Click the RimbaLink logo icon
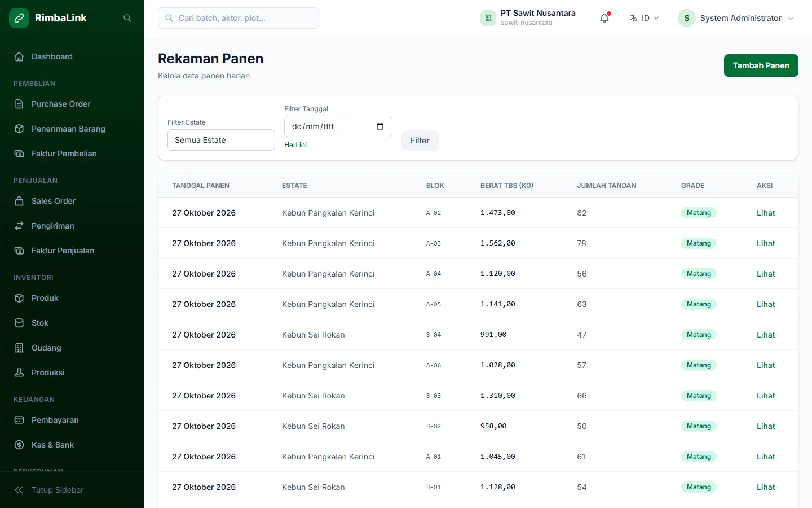Screen dimensions: 812x508 pyautogui.click(x=19, y=18)
